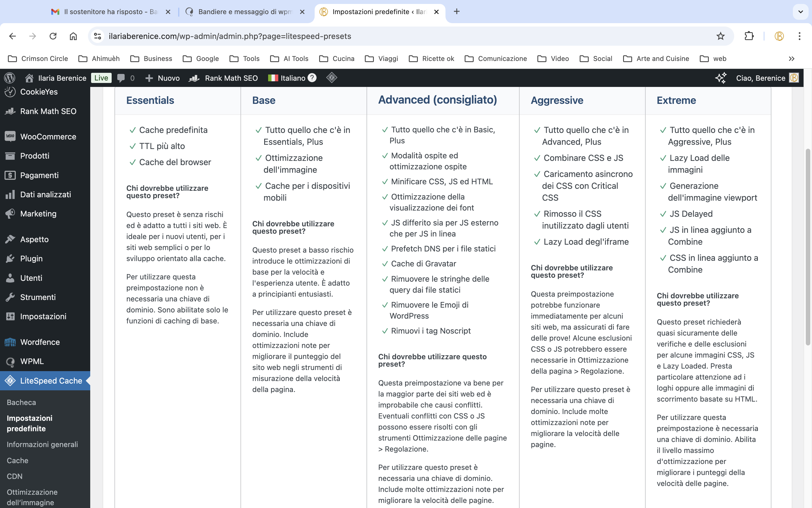This screenshot has height=508, width=812.
Task: Click the WordPress logo in admin bar
Action: (10, 78)
